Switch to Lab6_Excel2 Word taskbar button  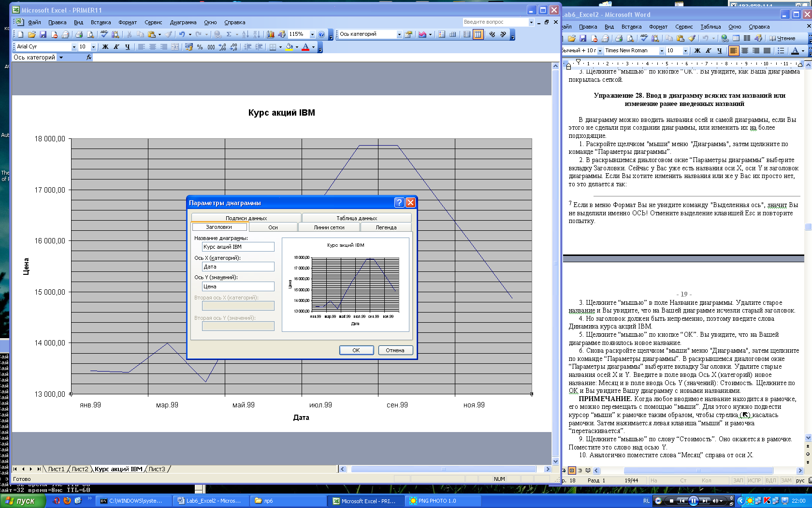(210, 501)
